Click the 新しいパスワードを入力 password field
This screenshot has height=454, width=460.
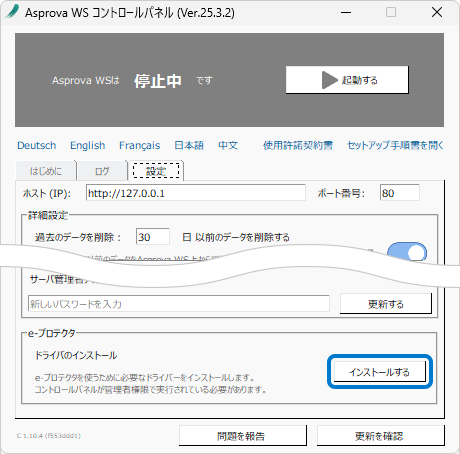pos(179,304)
